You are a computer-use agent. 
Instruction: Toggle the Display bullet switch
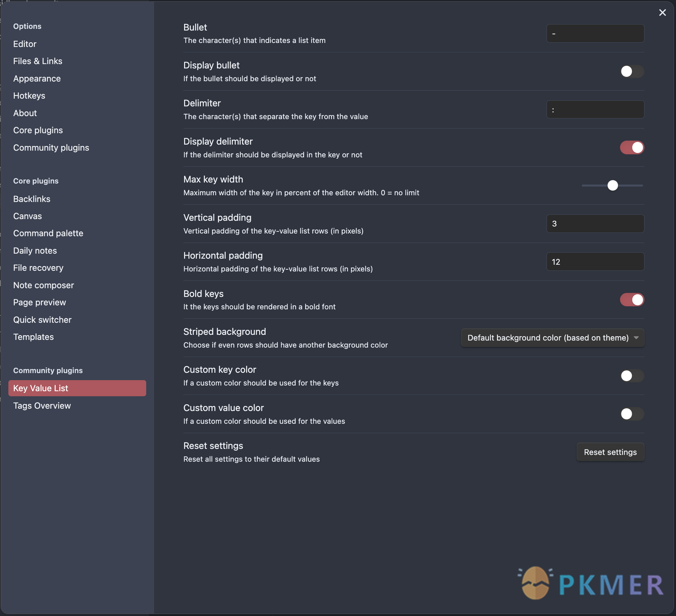pyautogui.click(x=632, y=71)
